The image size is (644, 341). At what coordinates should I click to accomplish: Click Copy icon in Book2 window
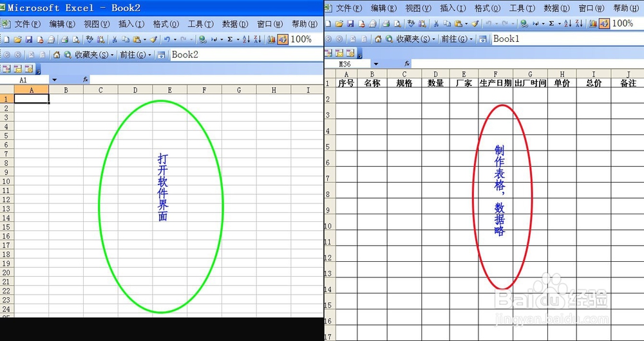click(126, 39)
